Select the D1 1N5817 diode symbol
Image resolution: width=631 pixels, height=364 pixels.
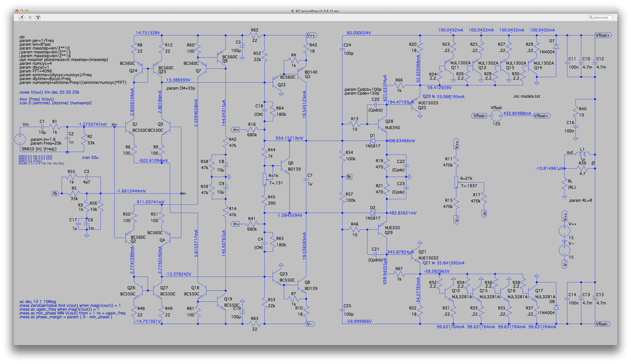pos(372,141)
